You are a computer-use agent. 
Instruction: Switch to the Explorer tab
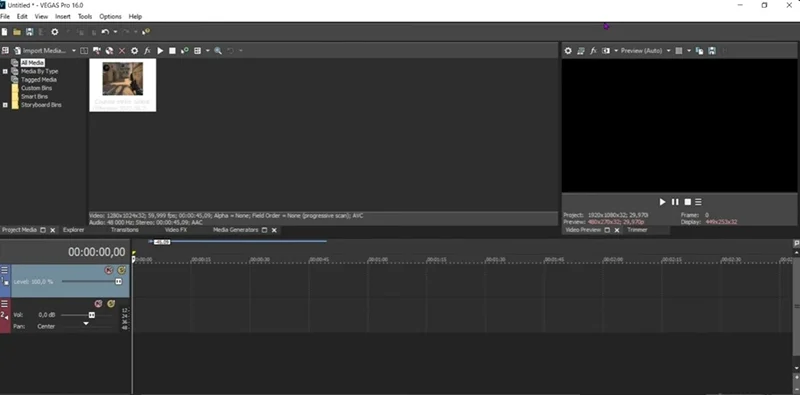73,230
